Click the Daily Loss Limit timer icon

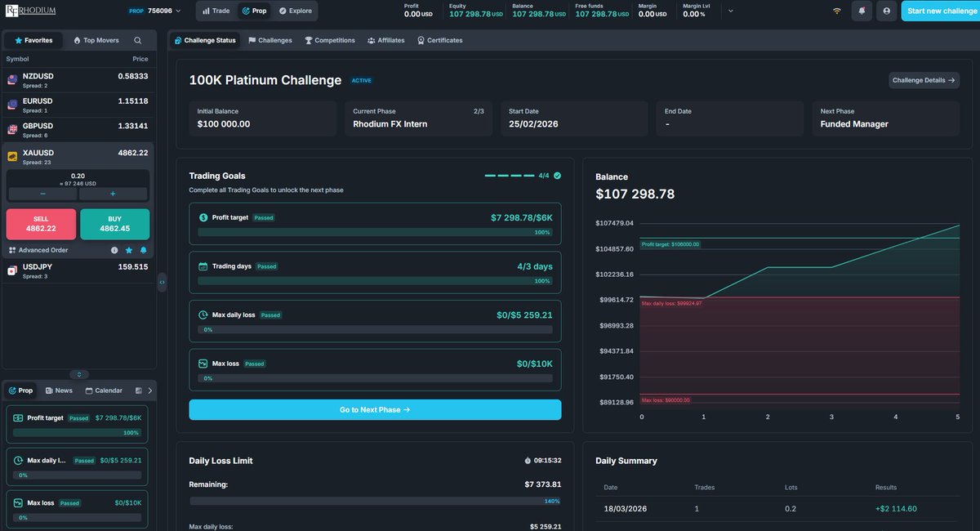click(528, 461)
